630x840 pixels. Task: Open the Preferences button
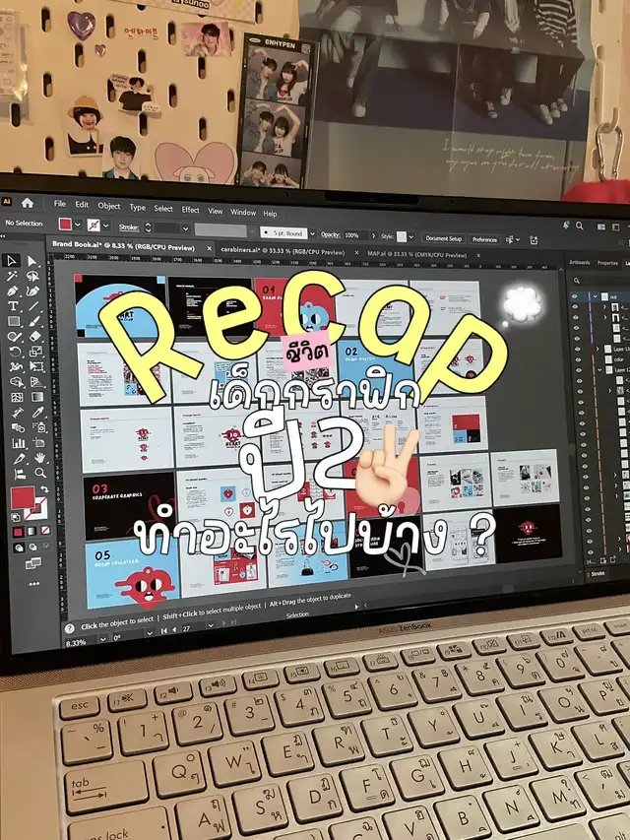click(484, 239)
